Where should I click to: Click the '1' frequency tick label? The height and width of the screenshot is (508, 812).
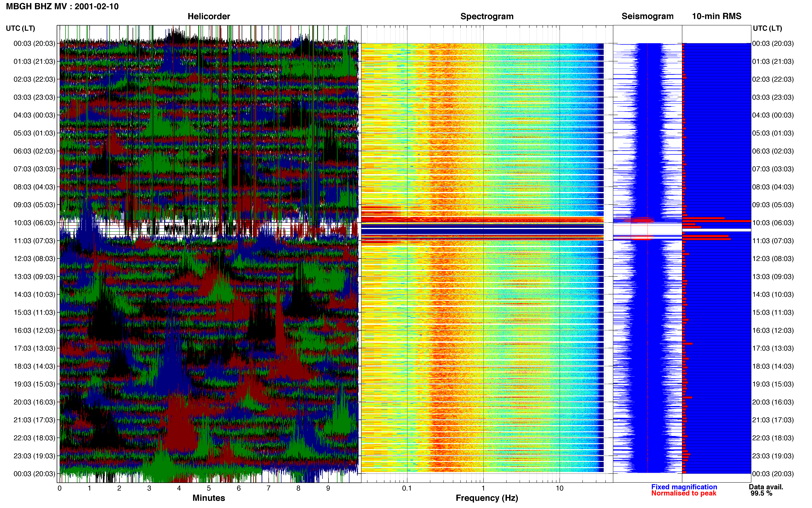click(483, 488)
